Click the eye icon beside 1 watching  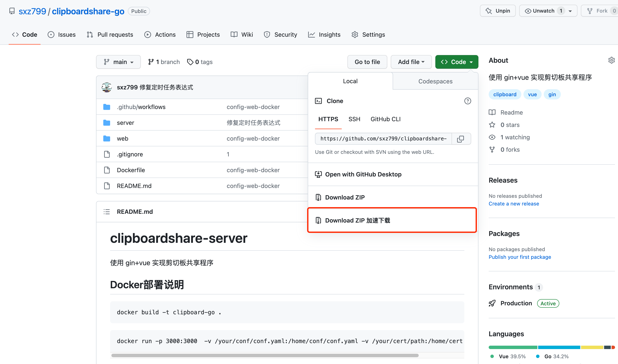(x=492, y=137)
